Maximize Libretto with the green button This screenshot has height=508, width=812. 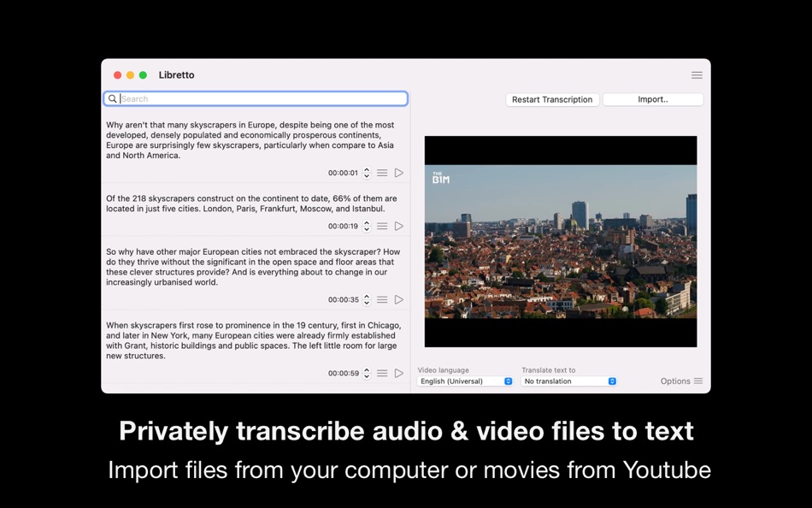(143, 75)
